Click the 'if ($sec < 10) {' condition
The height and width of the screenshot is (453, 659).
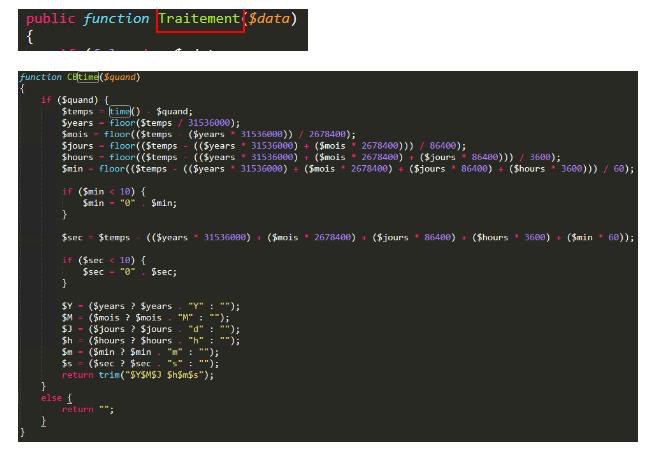[x=104, y=261]
